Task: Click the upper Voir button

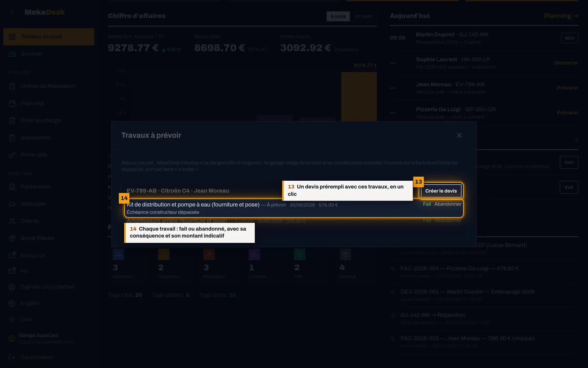Action: coord(569,162)
